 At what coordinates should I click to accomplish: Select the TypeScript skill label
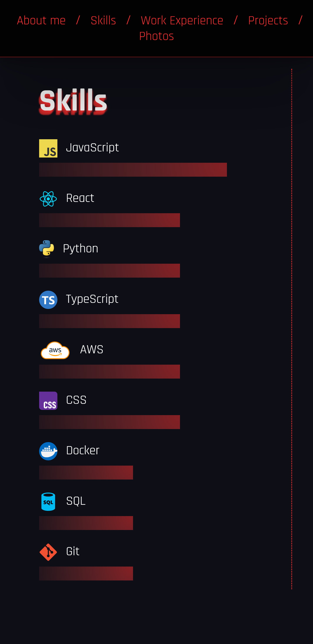coord(92,299)
